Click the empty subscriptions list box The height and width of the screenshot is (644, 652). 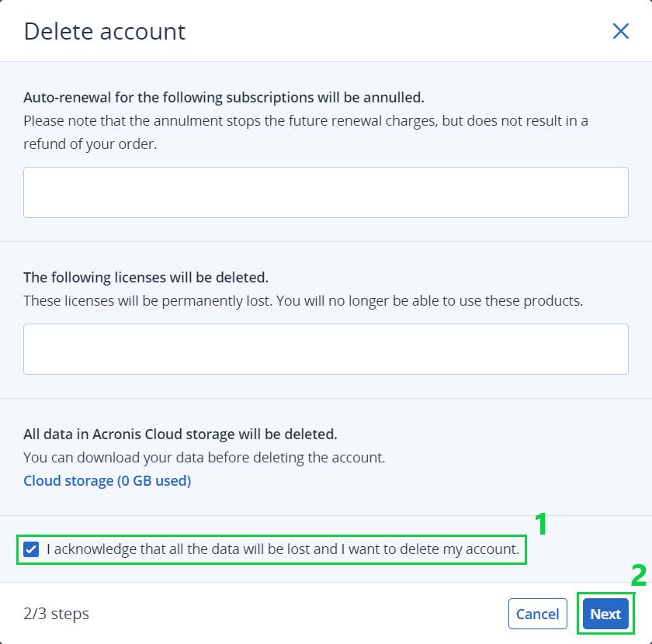325,192
